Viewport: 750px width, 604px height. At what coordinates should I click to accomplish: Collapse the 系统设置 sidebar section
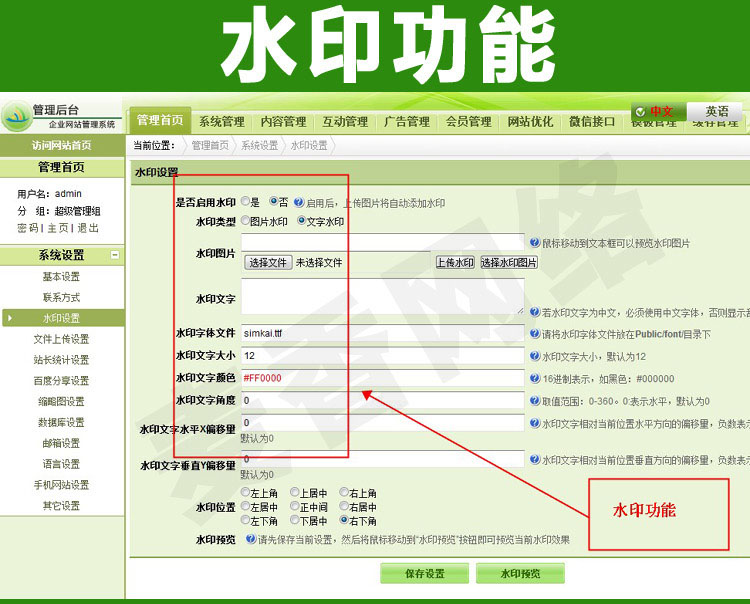coord(115,254)
